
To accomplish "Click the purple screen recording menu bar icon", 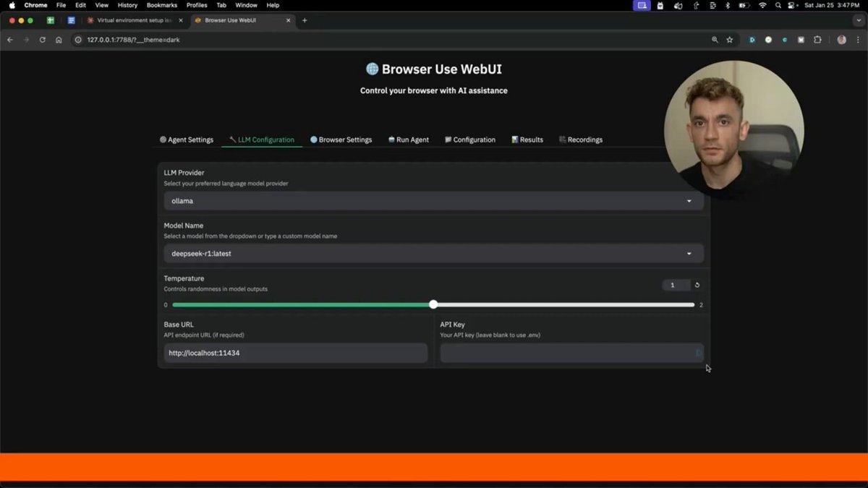I will pyautogui.click(x=642, y=5).
